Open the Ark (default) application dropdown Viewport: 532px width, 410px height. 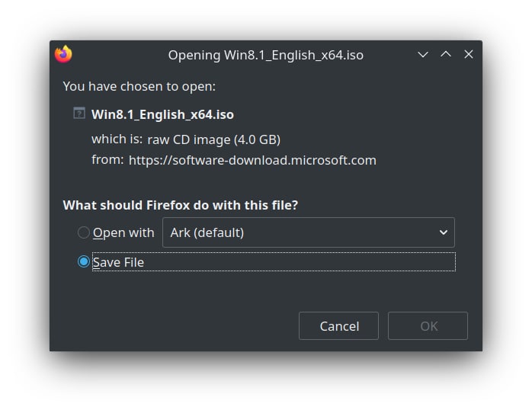pos(309,232)
